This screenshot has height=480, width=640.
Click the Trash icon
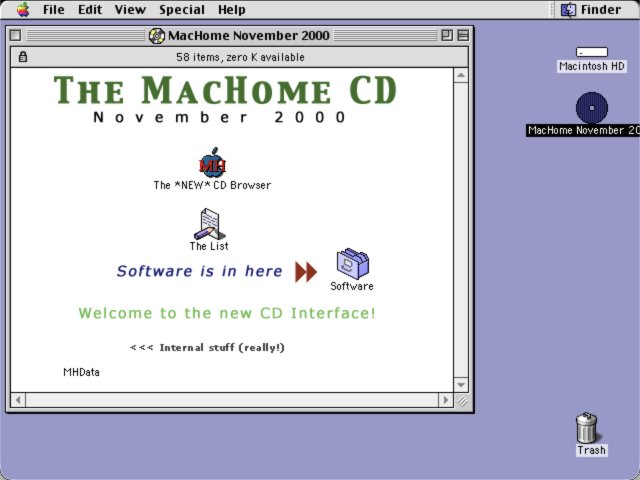click(x=587, y=427)
